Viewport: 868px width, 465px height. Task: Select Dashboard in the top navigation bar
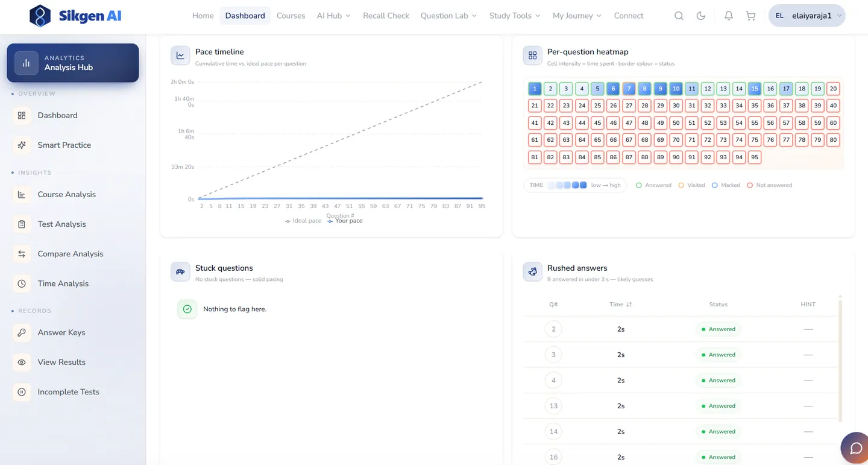(x=245, y=16)
